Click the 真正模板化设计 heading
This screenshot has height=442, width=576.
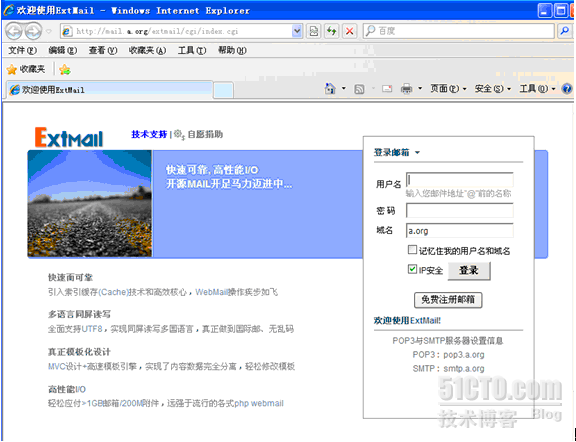(x=79, y=352)
